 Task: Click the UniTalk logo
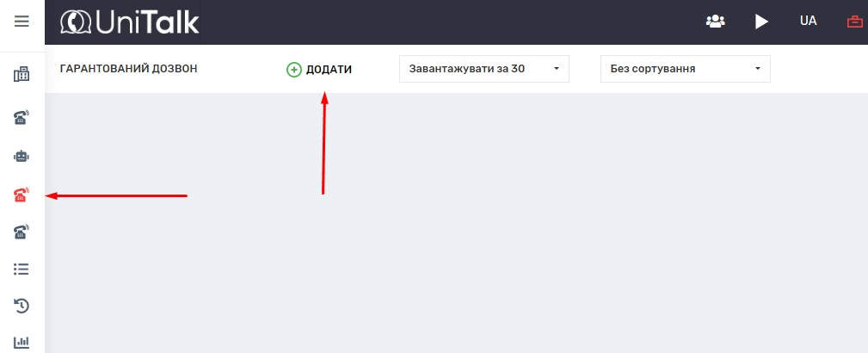point(130,22)
